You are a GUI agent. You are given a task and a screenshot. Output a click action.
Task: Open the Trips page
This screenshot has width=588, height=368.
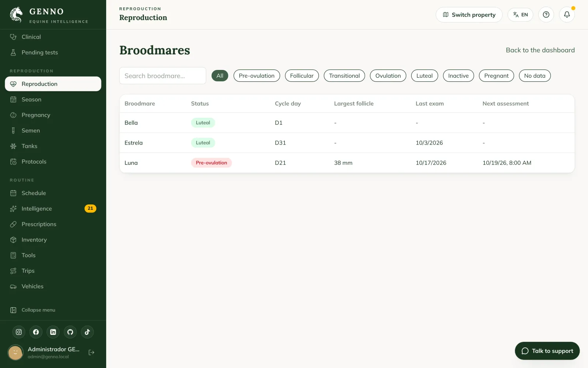pyautogui.click(x=53, y=271)
